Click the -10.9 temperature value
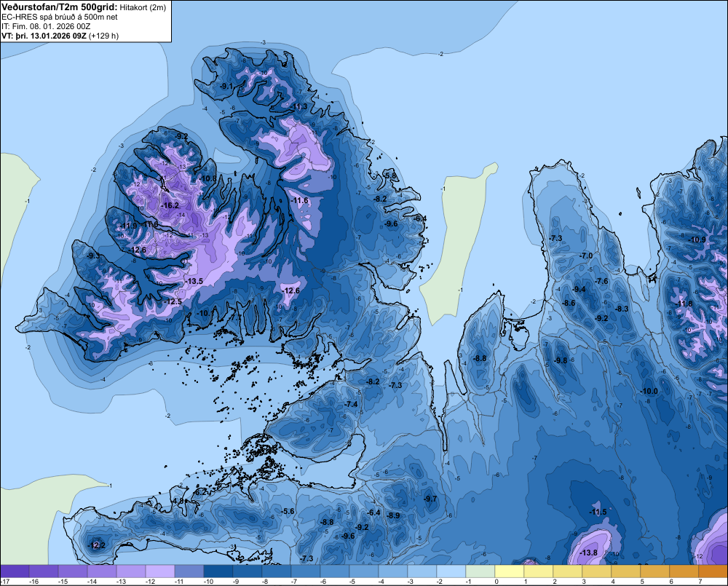This screenshot has height=586, width=728. [697, 239]
